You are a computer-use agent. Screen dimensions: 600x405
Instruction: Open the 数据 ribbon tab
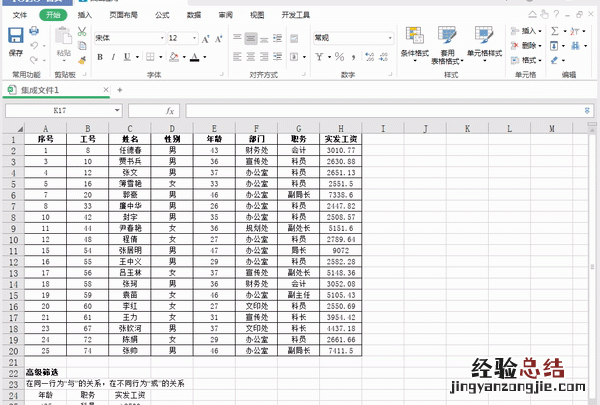pos(193,16)
